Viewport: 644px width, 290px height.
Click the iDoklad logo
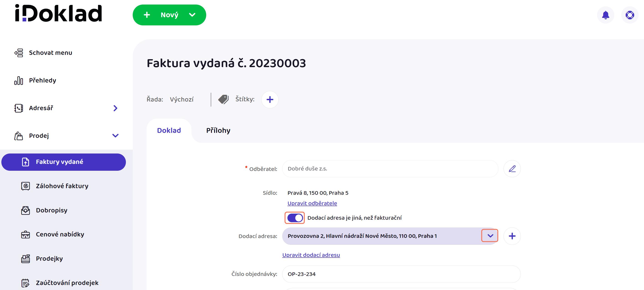[x=58, y=13]
